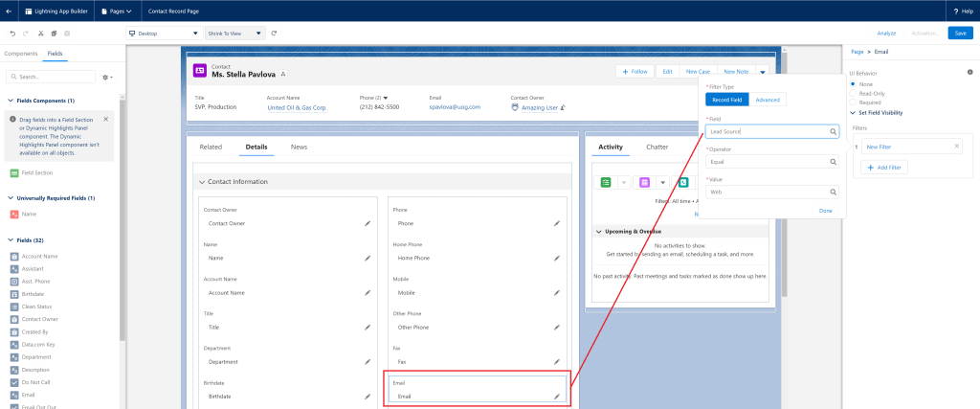Click the Save button
Screen dimensions: 980x409
pyautogui.click(x=961, y=34)
